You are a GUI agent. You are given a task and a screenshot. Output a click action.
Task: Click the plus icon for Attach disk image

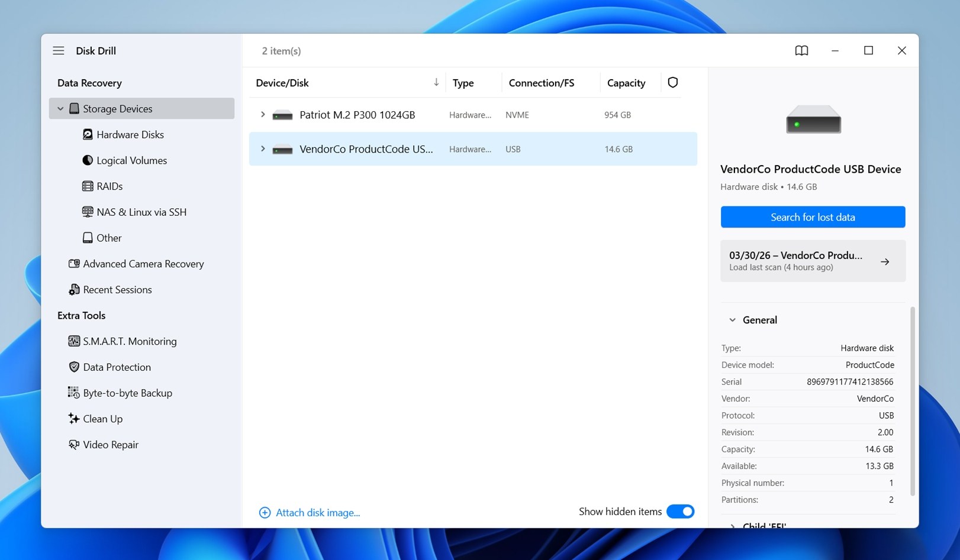point(265,513)
